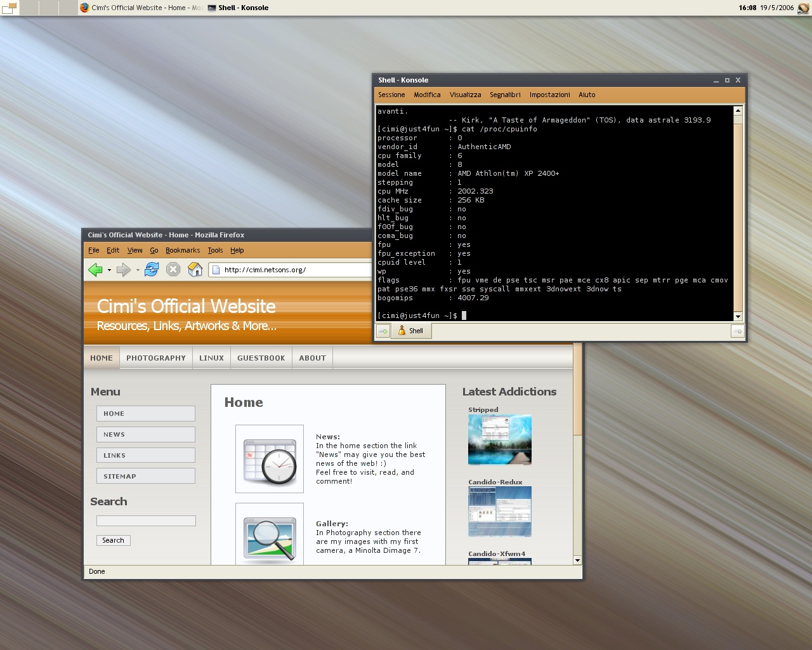Click the Candido-Xfwm4 title text

point(497,554)
